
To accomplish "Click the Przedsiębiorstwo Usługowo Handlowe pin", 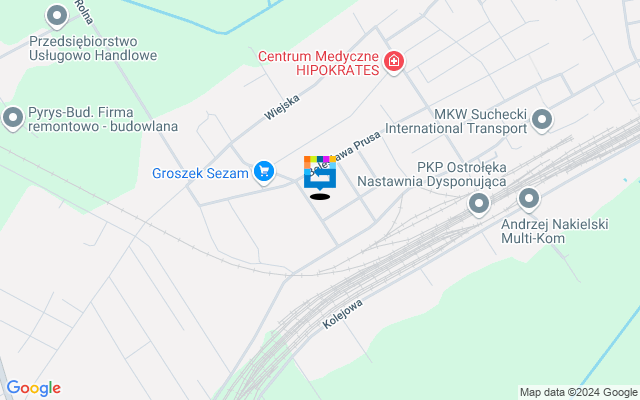I will [57, 18].
